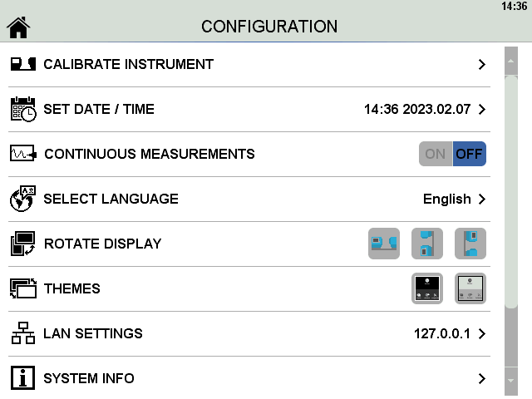The width and height of the screenshot is (532, 399).
Task: Choose the light theme thumbnail
Action: [x=470, y=288]
